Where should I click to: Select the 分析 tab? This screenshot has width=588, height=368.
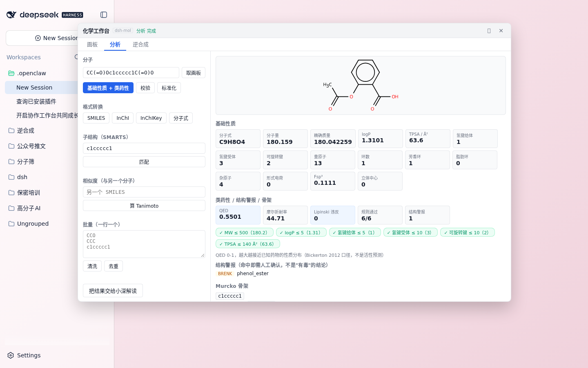click(x=115, y=45)
